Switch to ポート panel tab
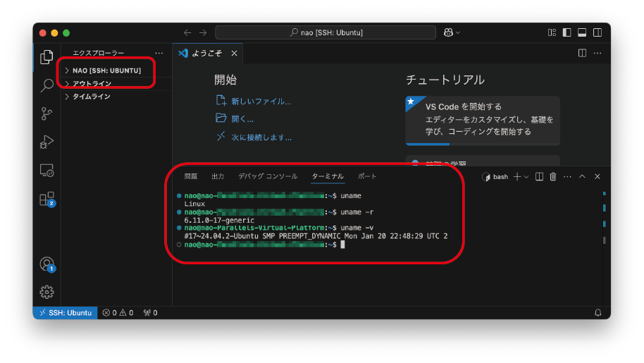 pyautogui.click(x=367, y=176)
